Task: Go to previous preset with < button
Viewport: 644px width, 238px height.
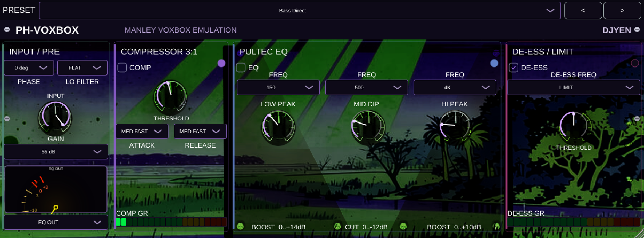Action: click(583, 10)
